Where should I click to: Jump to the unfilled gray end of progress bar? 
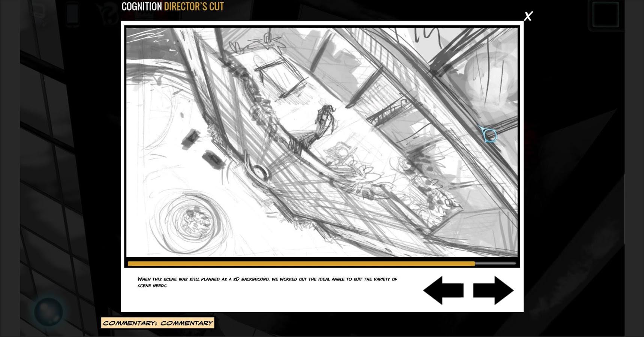(495, 264)
